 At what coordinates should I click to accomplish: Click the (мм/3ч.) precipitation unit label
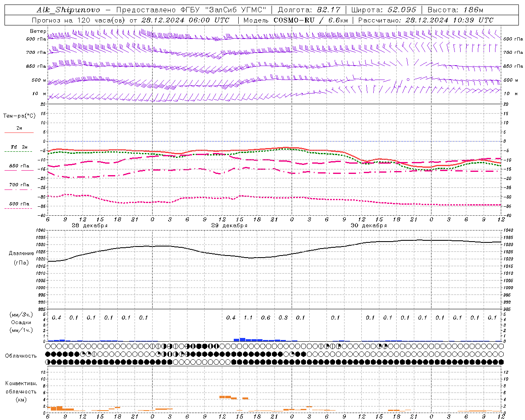(x=21, y=314)
